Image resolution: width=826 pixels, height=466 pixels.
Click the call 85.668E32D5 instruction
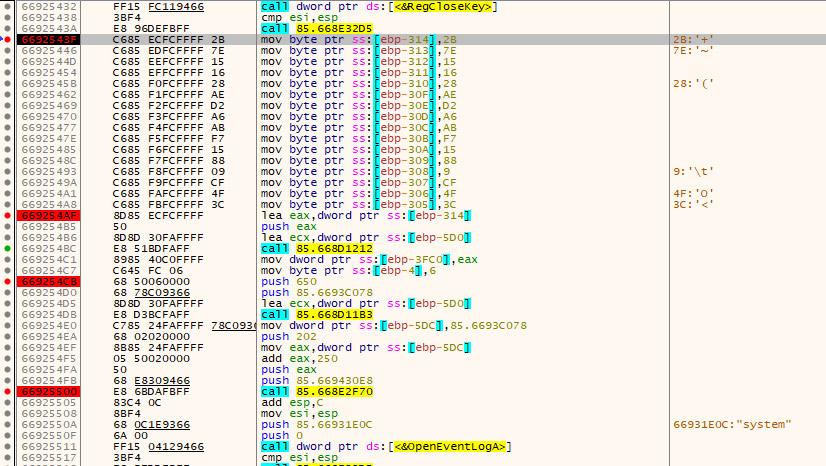(x=317, y=28)
